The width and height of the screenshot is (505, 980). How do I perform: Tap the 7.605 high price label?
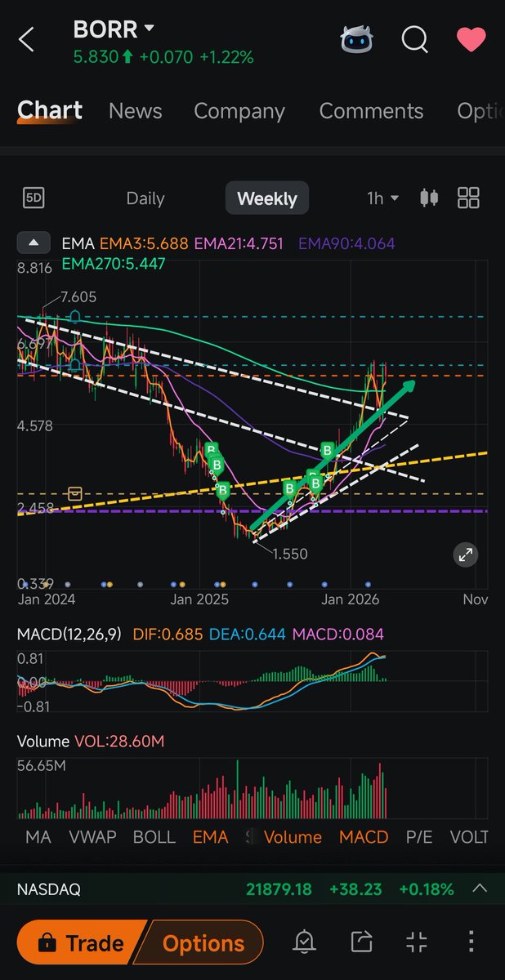pyautogui.click(x=78, y=297)
